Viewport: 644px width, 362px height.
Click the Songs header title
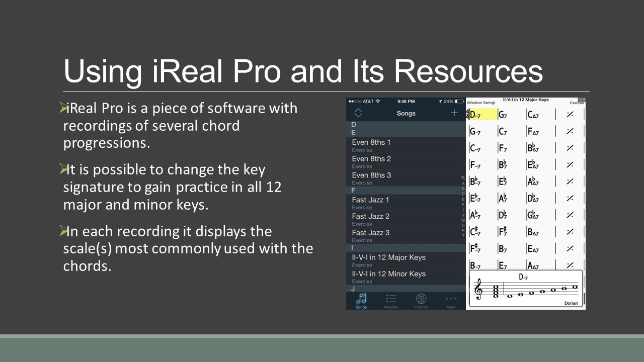click(x=406, y=113)
